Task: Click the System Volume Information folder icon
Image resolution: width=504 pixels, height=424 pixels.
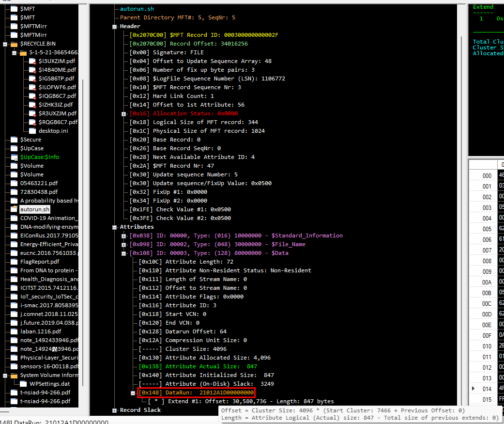Action: [x=14, y=375]
